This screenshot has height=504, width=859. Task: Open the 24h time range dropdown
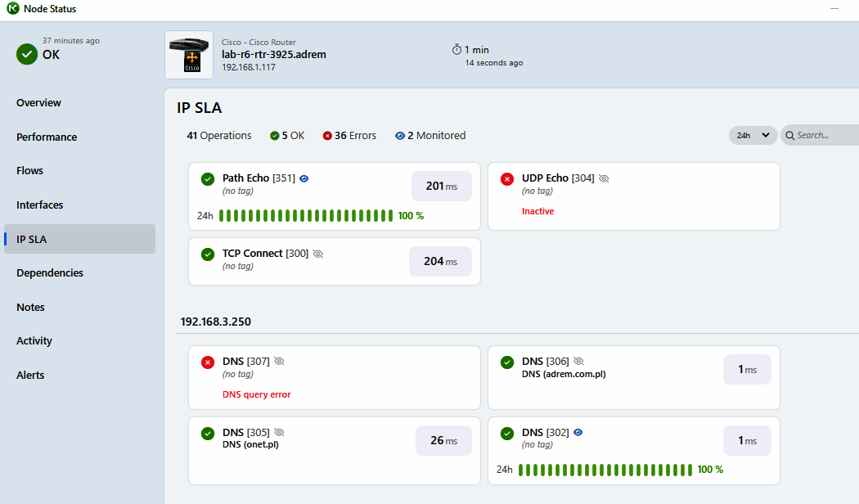753,136
